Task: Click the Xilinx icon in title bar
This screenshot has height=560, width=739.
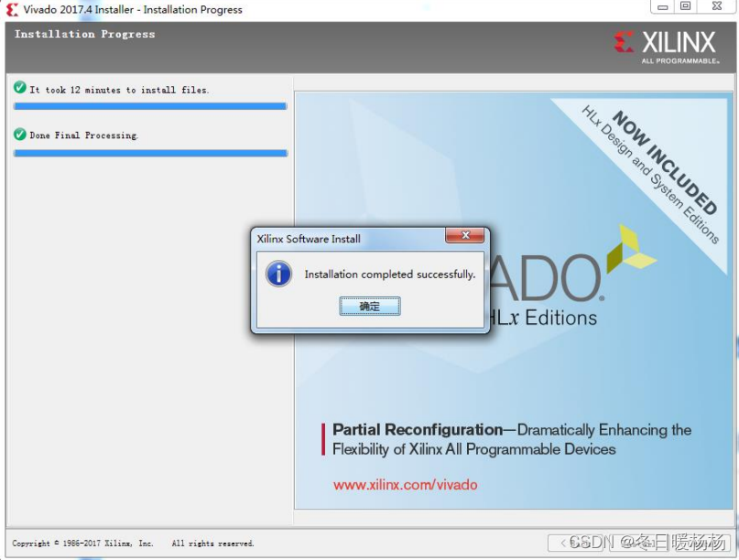Action: coord(12,9)
